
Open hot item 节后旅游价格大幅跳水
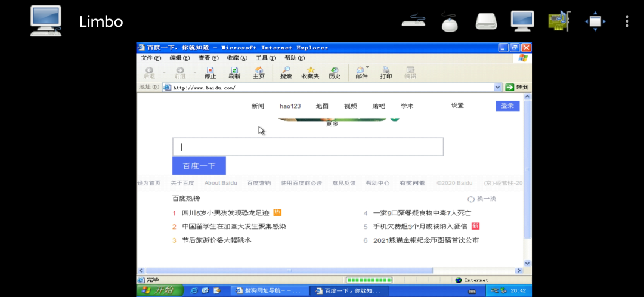click(x=217, y=240)
